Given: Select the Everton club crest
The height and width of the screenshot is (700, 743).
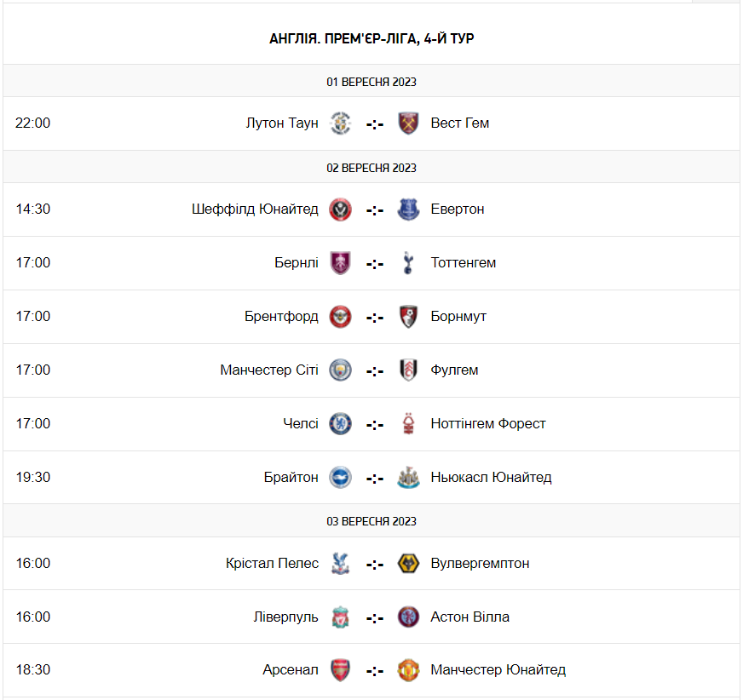Looking at the screenshot, I should coord(408,209).
